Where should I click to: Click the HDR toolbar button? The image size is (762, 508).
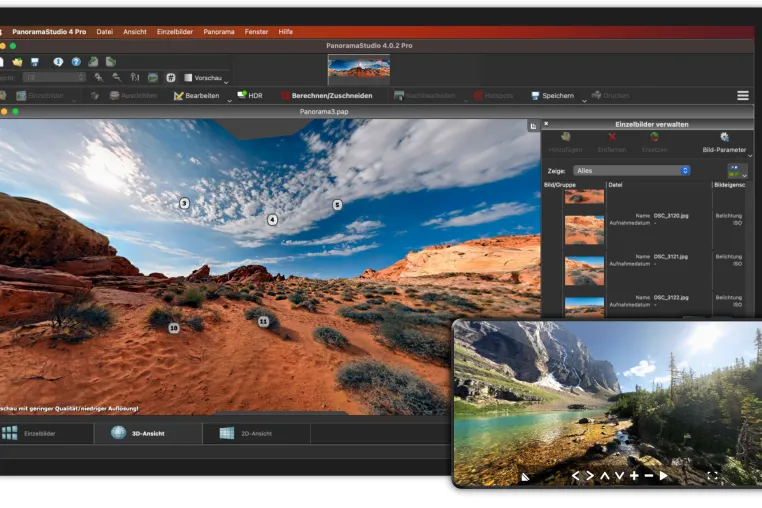point(250,95)
